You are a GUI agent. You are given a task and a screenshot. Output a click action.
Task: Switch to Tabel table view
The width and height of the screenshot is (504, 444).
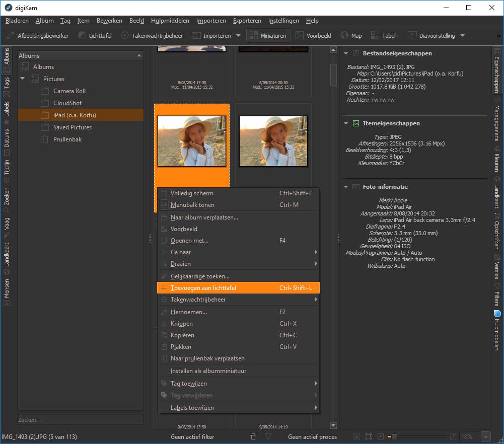(384, 36)
